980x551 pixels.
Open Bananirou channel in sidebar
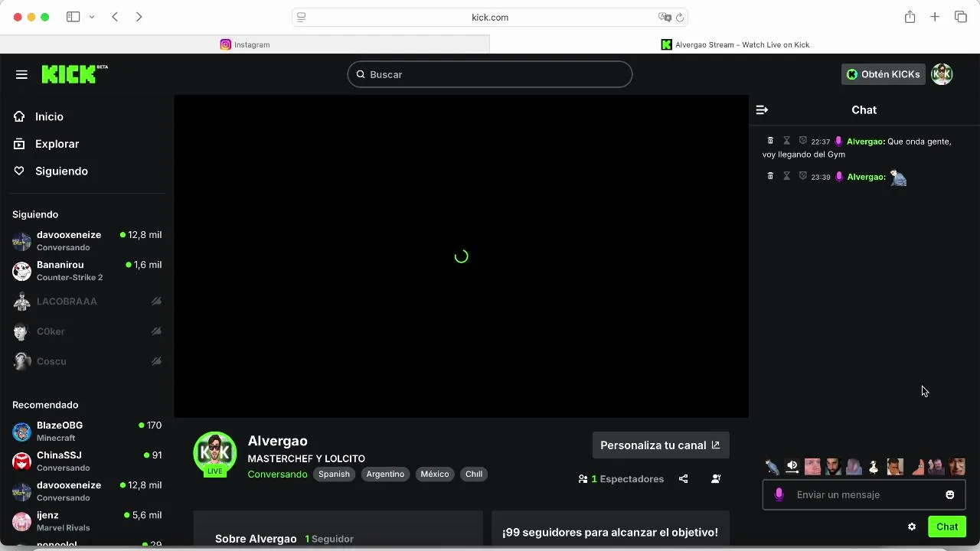pyautogui.click(x=87, y=271)
